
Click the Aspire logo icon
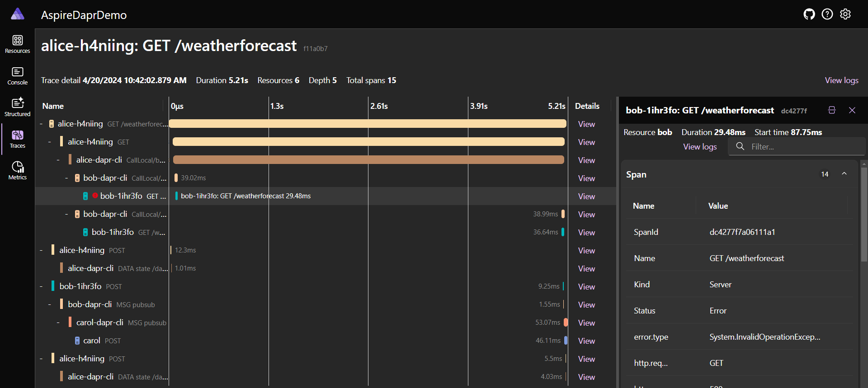[x=18, y=14]
